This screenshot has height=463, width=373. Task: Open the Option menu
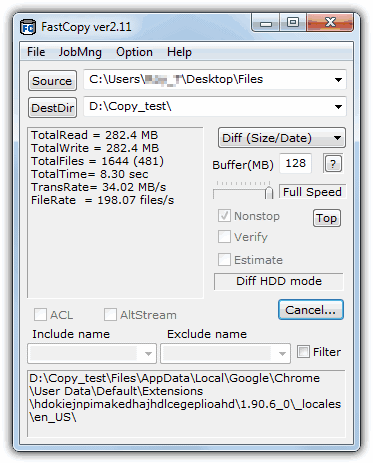134,52
